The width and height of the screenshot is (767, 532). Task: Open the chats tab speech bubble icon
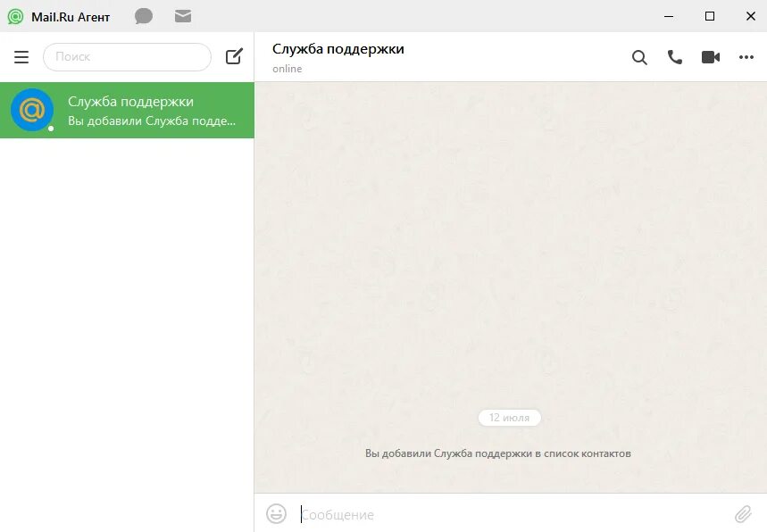point(144,16)
